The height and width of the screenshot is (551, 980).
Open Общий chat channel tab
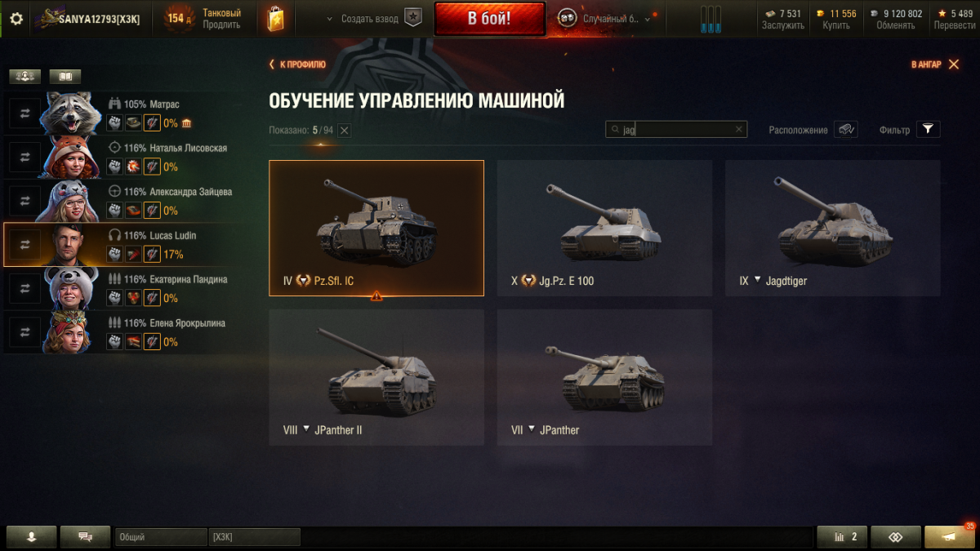pyautogui.click(x=161, y=537)
